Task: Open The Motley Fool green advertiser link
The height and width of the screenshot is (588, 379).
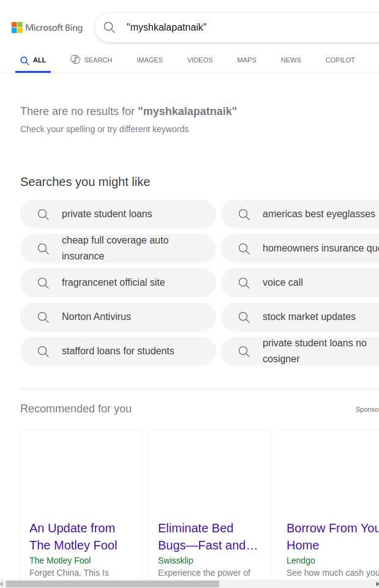Action: tap(60, 560)
